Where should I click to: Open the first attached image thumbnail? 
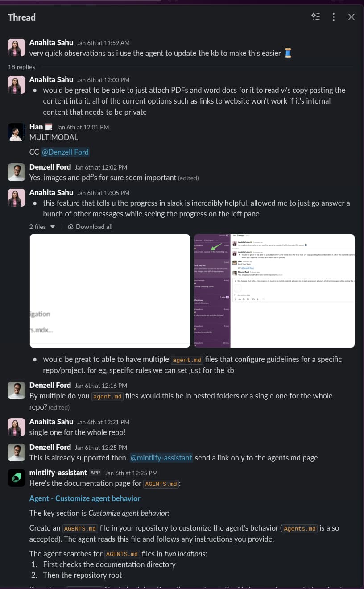[110, 290]
